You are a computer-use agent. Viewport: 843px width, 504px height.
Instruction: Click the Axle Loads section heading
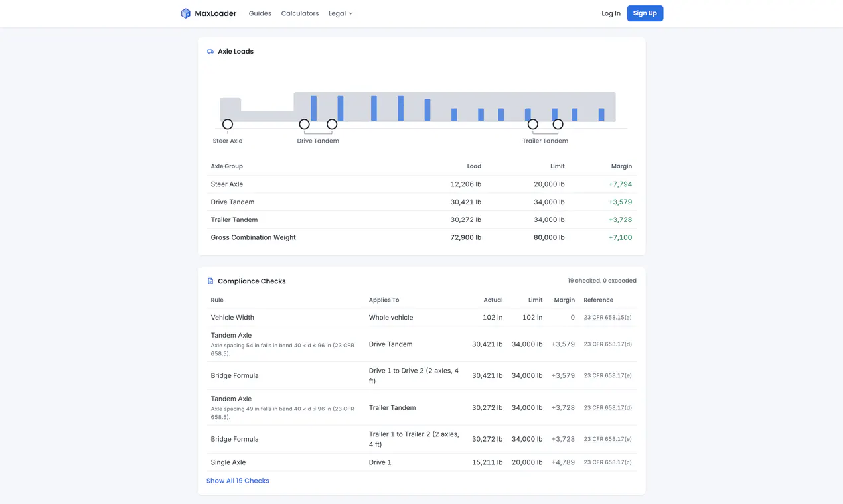tap(236, 51)
